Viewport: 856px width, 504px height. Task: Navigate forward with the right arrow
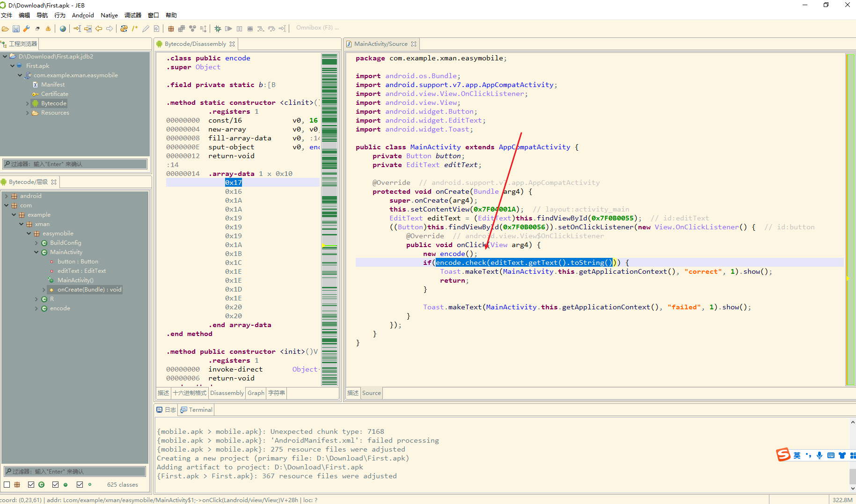click(110, 29)
